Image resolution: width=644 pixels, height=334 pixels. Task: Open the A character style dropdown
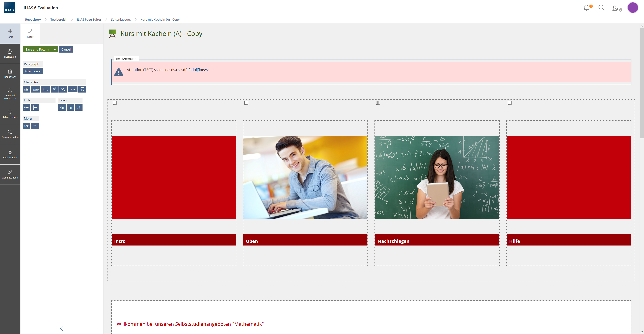(x=72, y=89)
